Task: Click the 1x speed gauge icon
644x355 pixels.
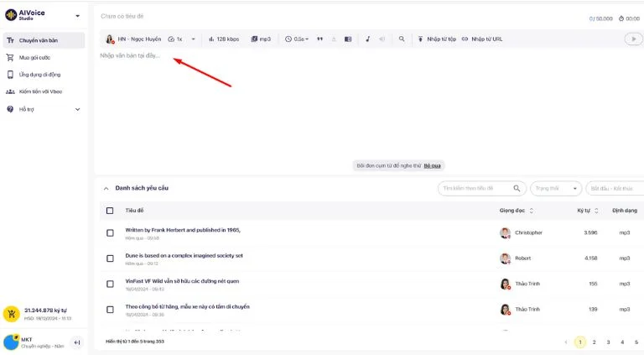Action: pos(171,39)
